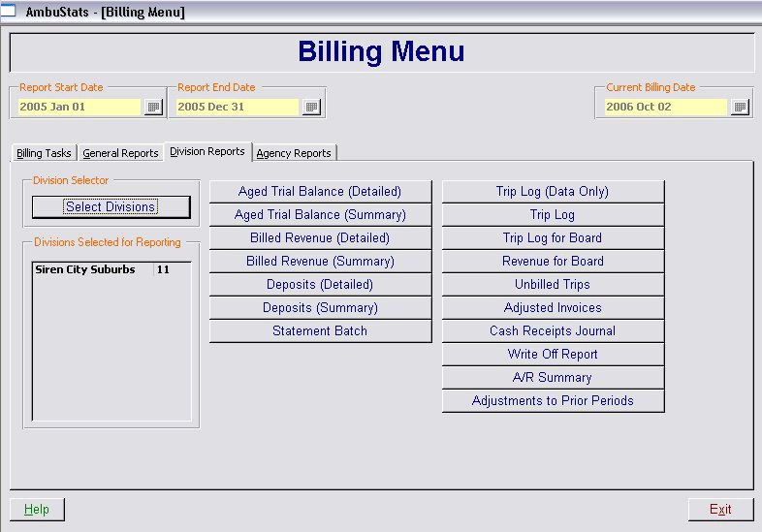
Task: Launch the Cash Receipts Journal report
Action: point(553,331)
